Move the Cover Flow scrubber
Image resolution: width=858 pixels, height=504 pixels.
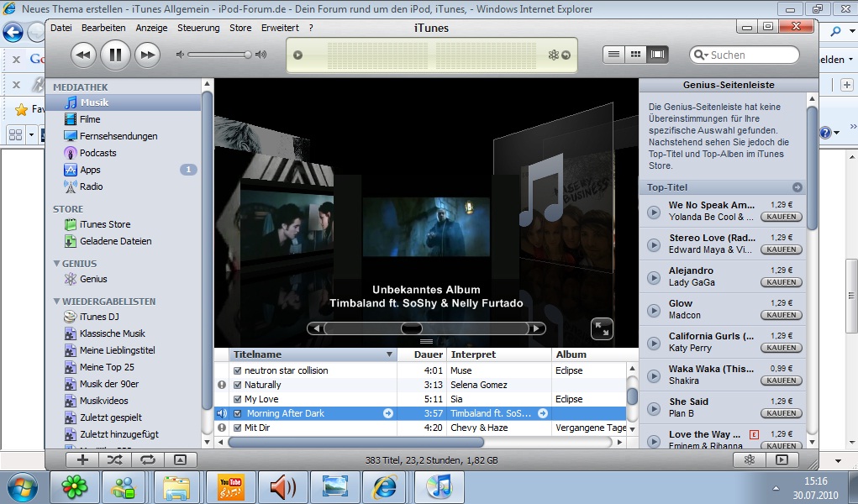(412, 328)
